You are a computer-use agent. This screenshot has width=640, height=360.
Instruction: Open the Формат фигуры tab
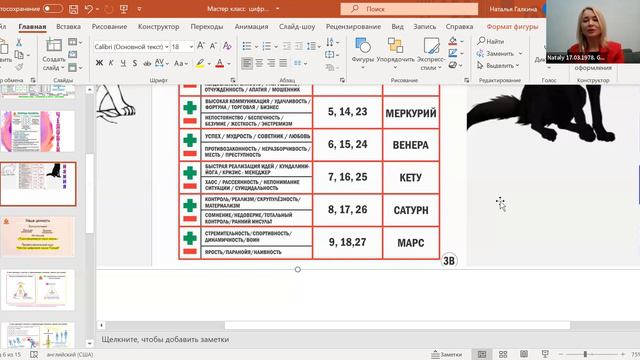[512, 27]
